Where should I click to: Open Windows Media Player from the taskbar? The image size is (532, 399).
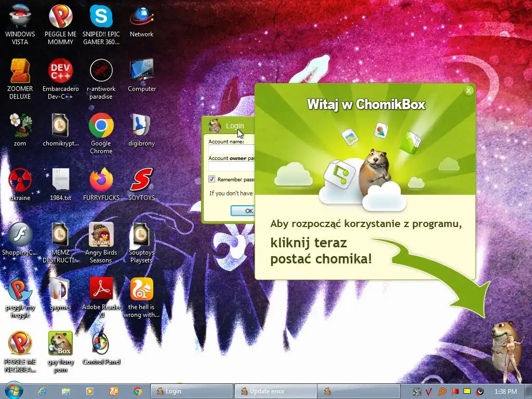pyautogui.click(x=90, y=391)
